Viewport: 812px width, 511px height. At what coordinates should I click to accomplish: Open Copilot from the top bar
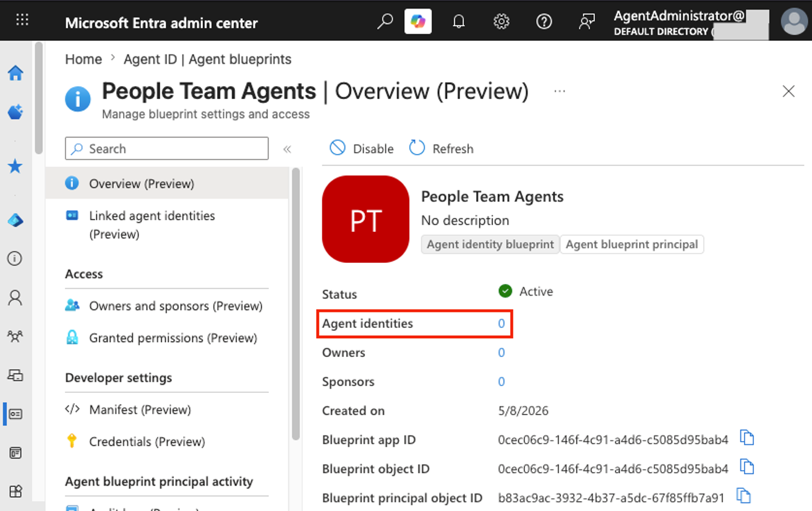418,22
